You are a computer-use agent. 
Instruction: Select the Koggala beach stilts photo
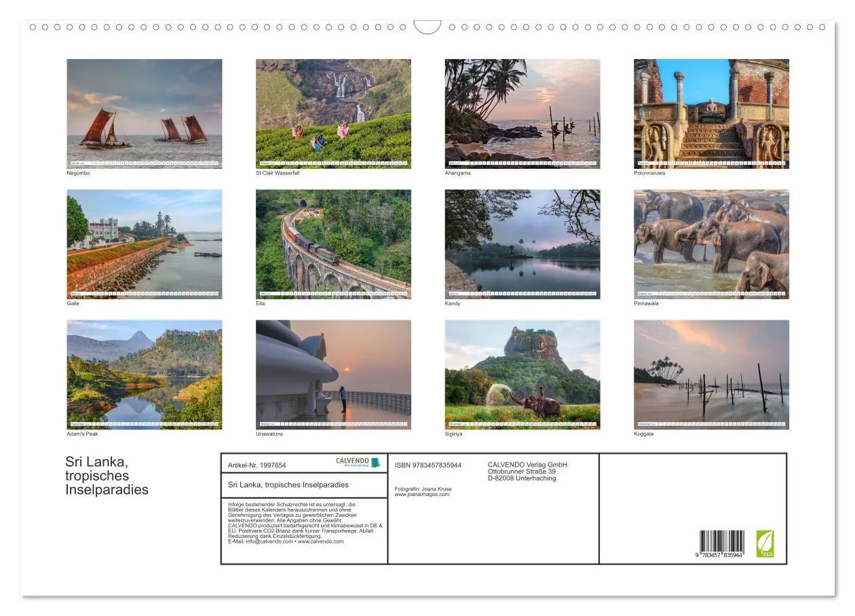click(x=711, y=374)
